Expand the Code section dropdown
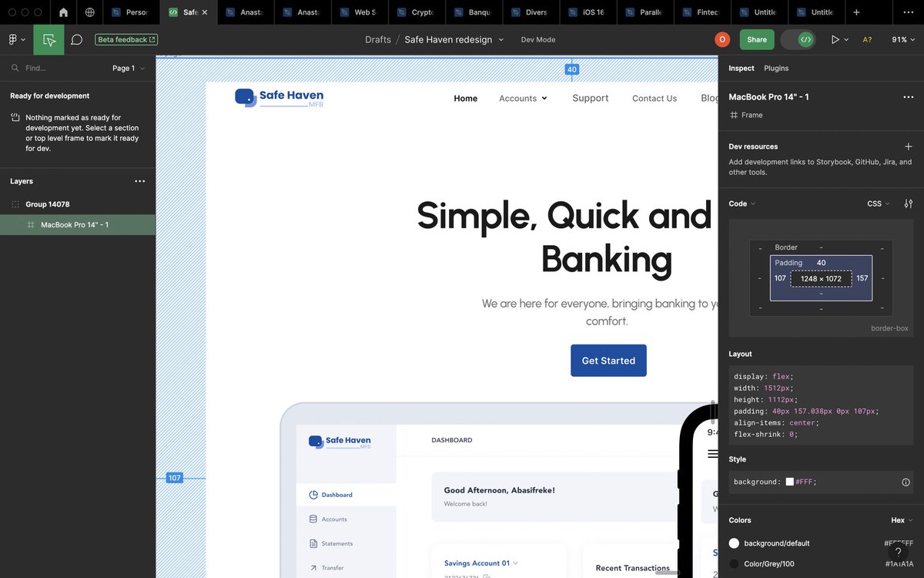This screenshot has height=578, width=924. [742, 203]
